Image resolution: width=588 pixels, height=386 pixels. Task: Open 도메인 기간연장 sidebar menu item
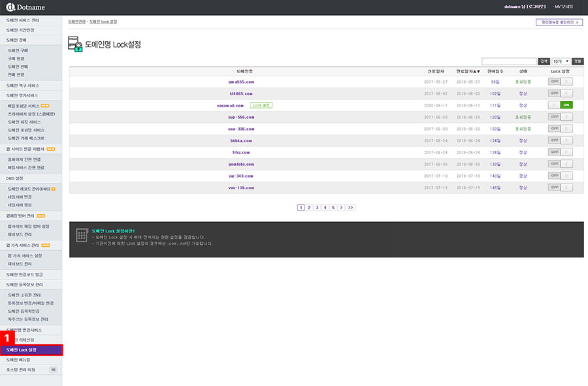click(x=20, y=30)
